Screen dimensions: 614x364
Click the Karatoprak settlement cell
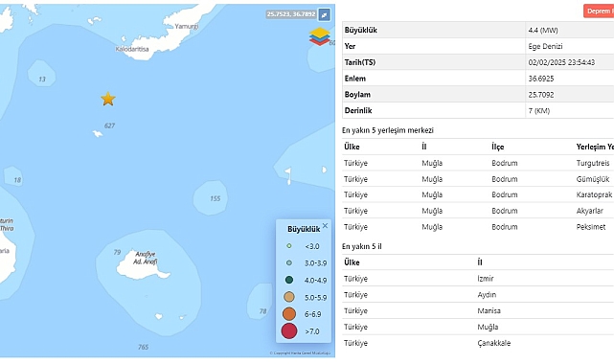[594, 194]
